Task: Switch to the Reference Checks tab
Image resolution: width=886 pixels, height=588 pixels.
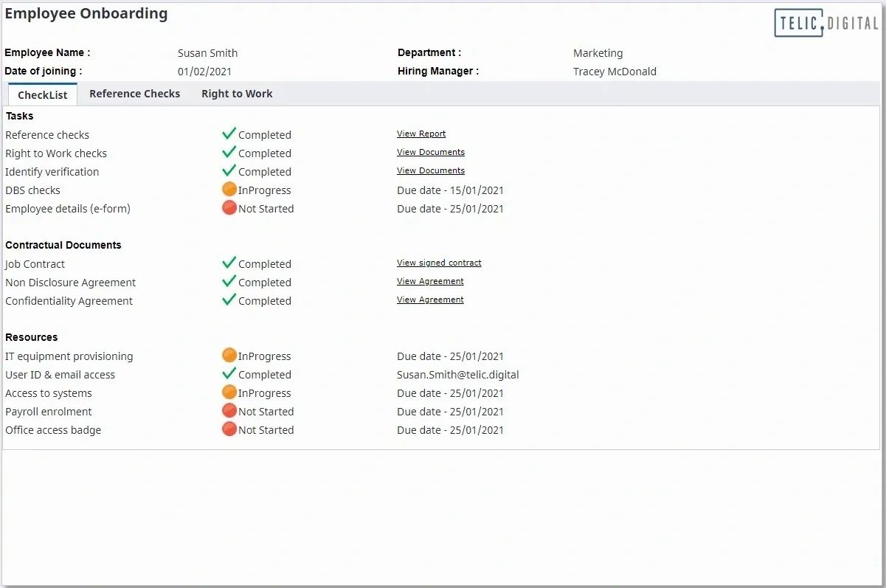Action: click(x=135, y=94)
